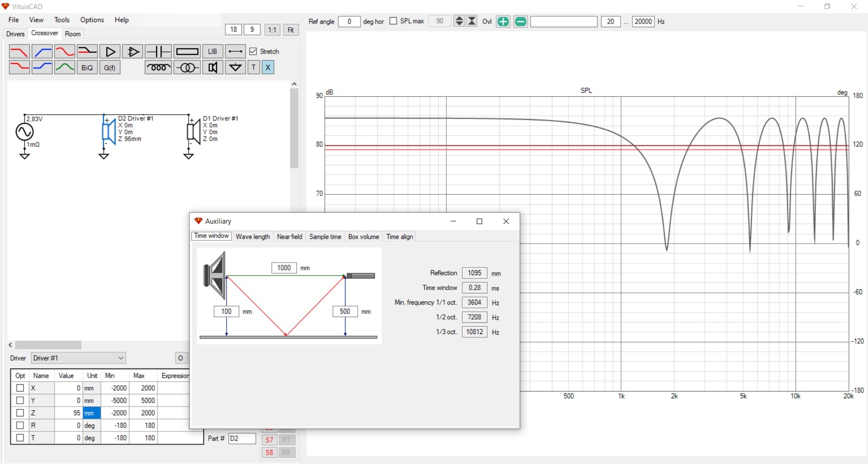868x464 pixels.
Task: Open the Sample time tab in Auxiliary
Action: coord(325,237)
